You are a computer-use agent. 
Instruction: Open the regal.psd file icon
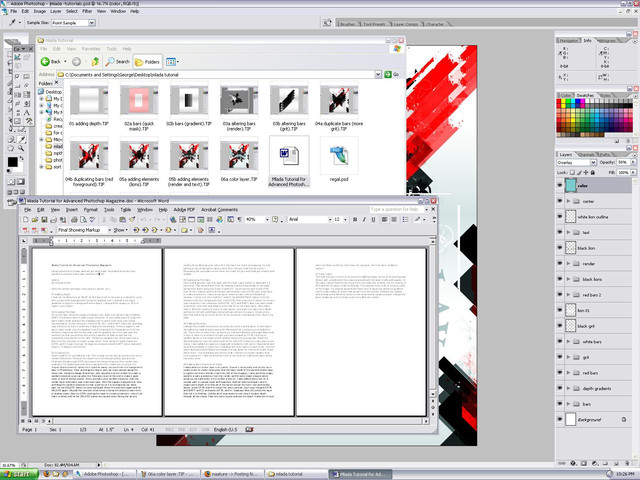[339, 156]
